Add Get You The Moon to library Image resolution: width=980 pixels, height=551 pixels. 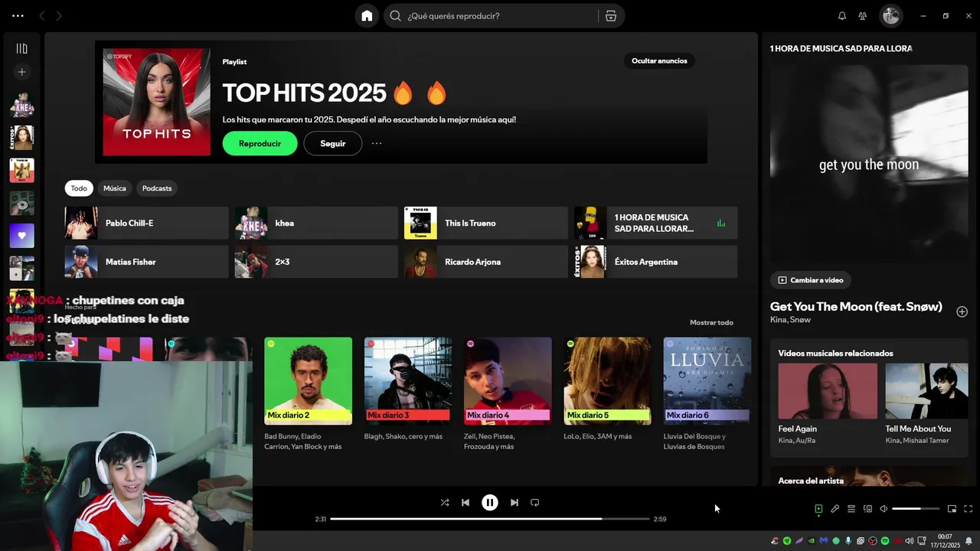click(x=962, y=311)
